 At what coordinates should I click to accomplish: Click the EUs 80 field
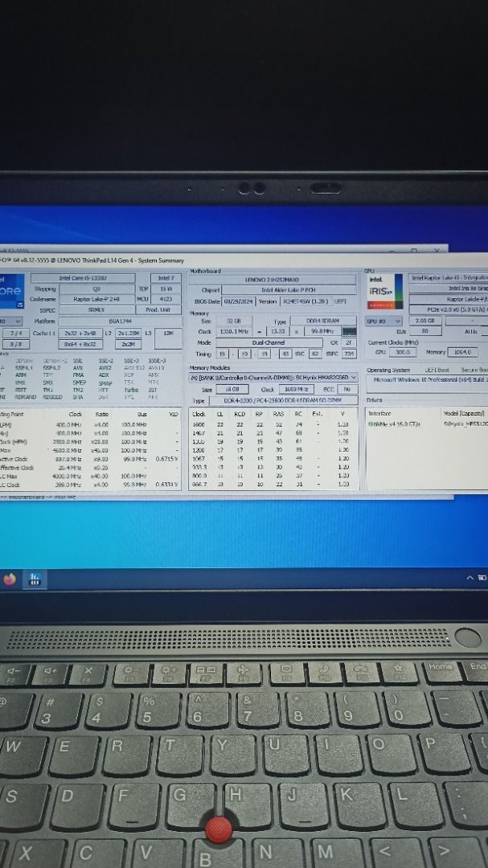[x=424, y=331]
